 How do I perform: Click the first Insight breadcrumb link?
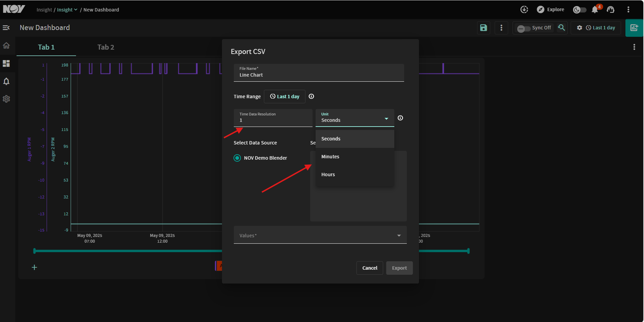point(44,10)
